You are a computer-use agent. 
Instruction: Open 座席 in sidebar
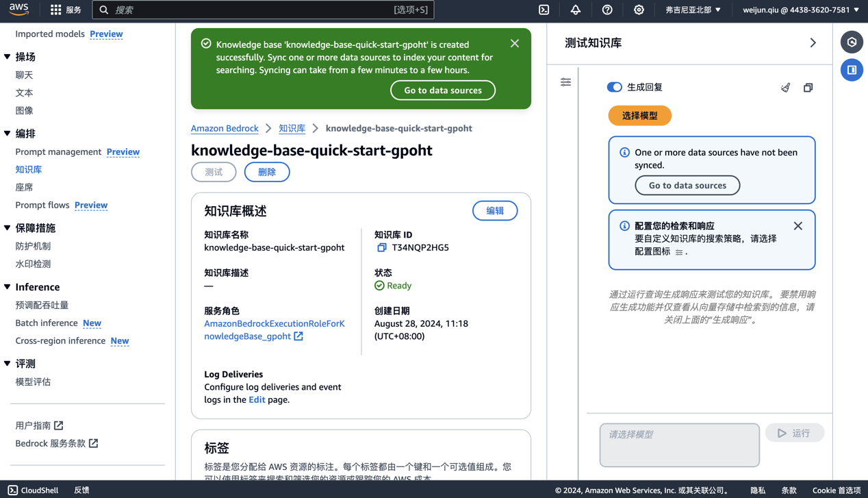click(x=24, y=187)
